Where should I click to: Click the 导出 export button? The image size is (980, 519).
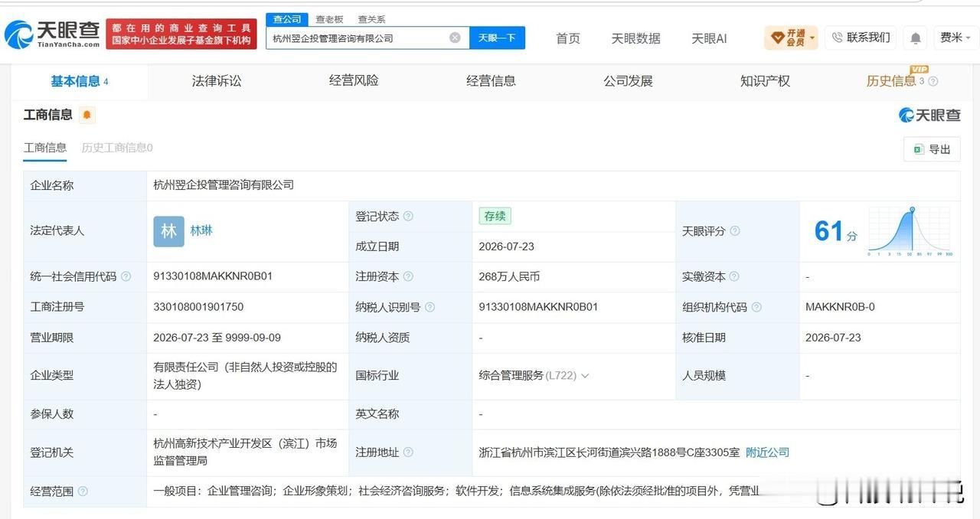[932, 149]
